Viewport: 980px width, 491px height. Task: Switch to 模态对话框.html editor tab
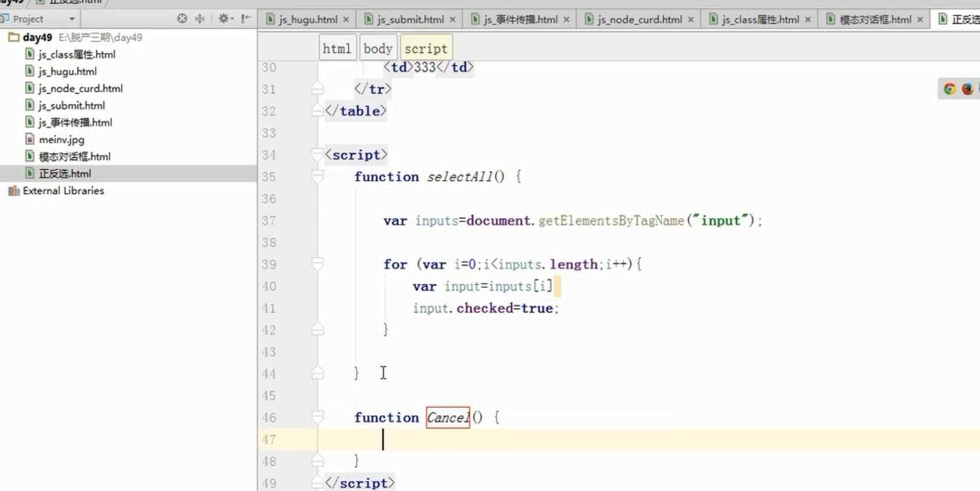(x=876, y=20)
